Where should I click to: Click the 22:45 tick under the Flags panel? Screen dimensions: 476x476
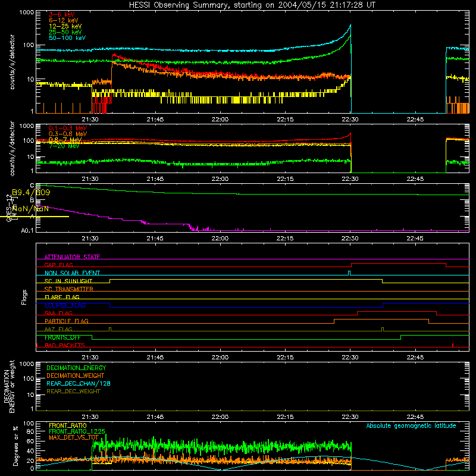(x=415, y=358)
